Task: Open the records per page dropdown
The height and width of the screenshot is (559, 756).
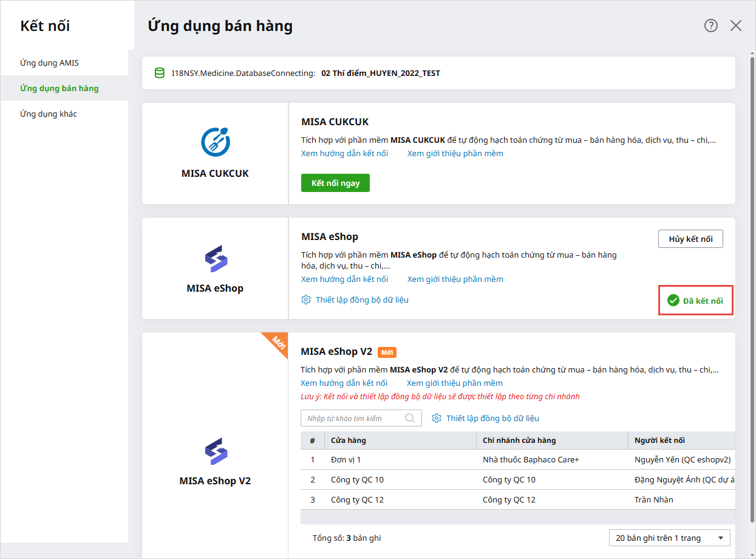Action: (x=669, y=538)
